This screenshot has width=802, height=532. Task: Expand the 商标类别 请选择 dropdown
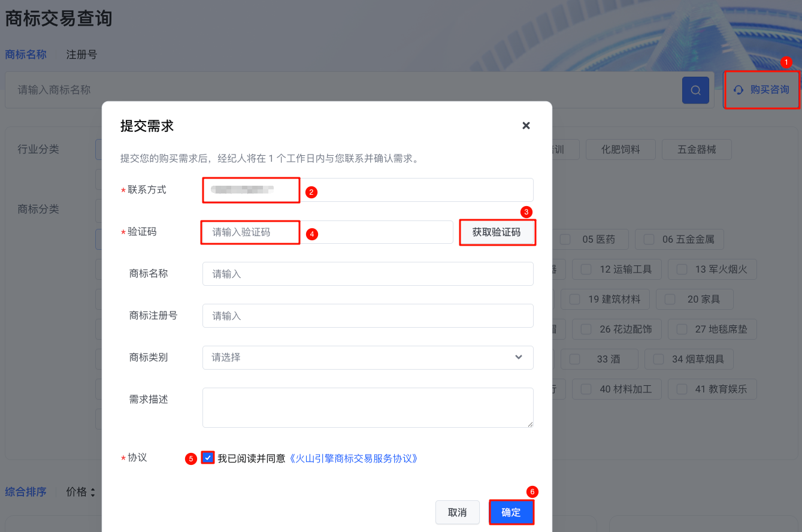368,358
